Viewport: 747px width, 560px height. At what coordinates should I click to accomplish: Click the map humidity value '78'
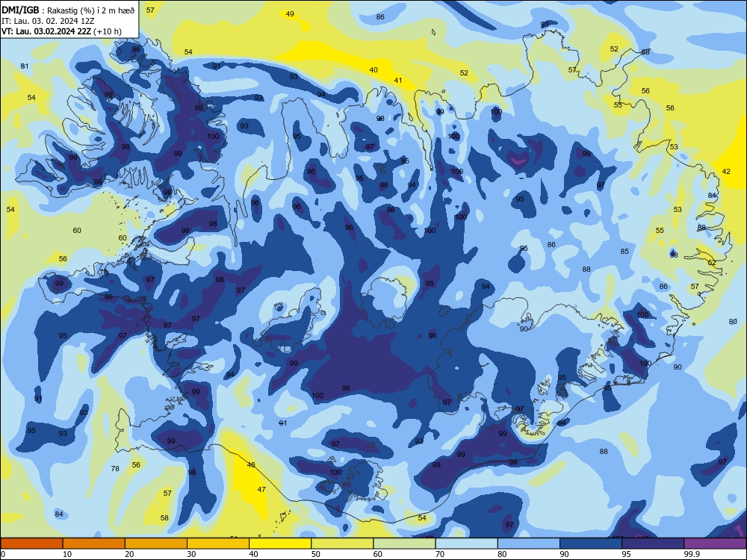point(115,469)
